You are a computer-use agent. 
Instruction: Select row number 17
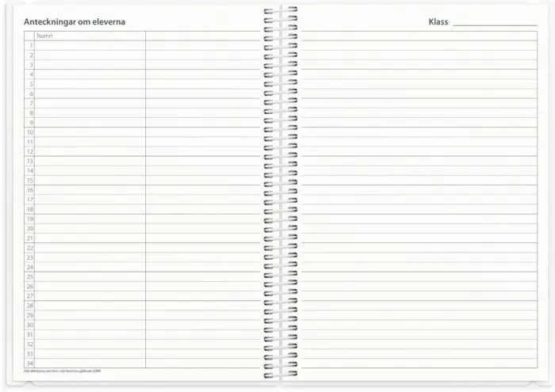[x=30, y=200]
